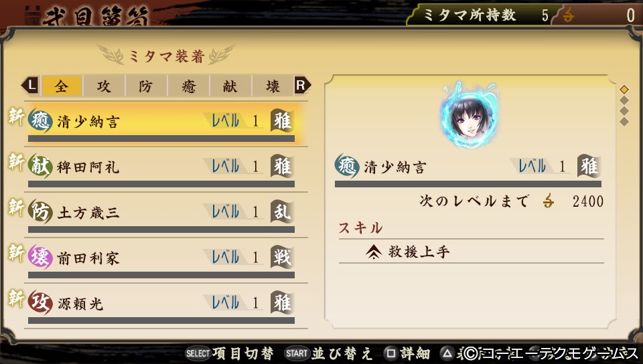Click the 献 type icon for 稗田阿礼
The image size is (643, 364).
[40, 166]
